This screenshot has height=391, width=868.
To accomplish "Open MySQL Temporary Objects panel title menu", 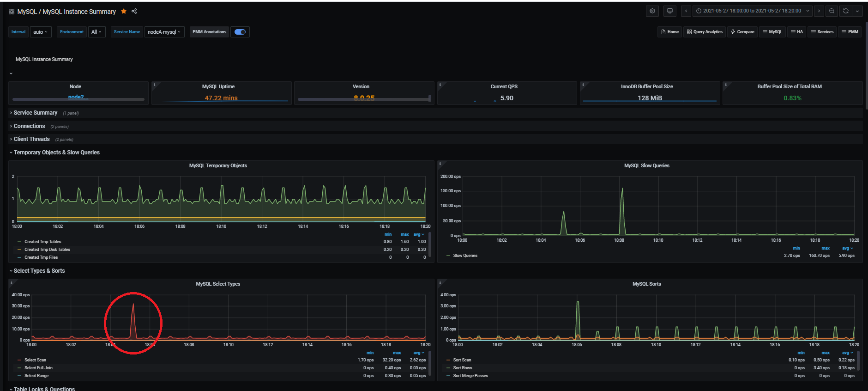I will tap(218, 165).
